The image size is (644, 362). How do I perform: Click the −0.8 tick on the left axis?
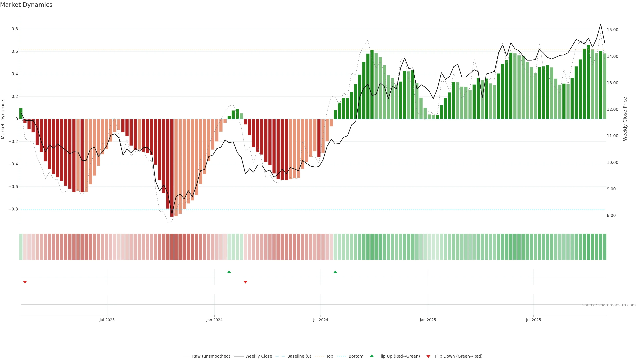13,209
